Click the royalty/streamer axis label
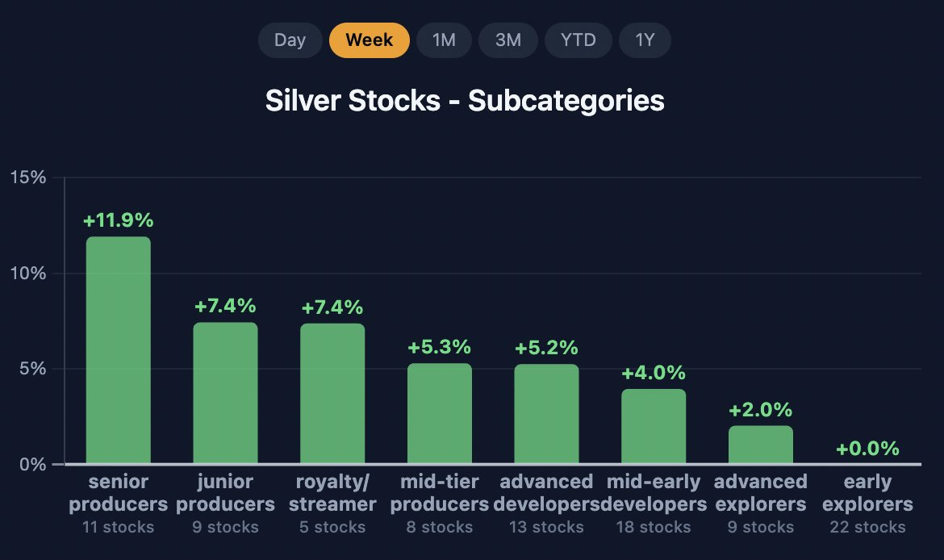Viewport: 944px width, 560px height. (x=332, y=492)
